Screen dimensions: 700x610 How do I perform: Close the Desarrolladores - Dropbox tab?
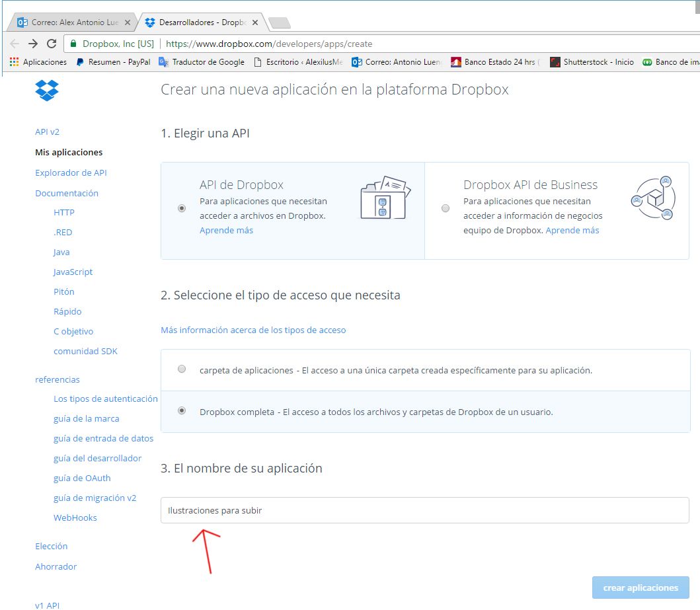pos(255,22)
